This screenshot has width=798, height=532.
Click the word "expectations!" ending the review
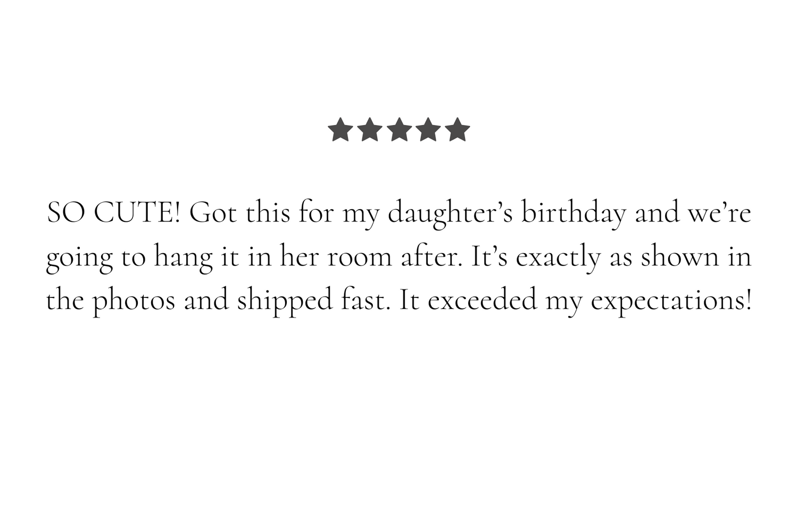pyautogui.click(x=671, y=301)
